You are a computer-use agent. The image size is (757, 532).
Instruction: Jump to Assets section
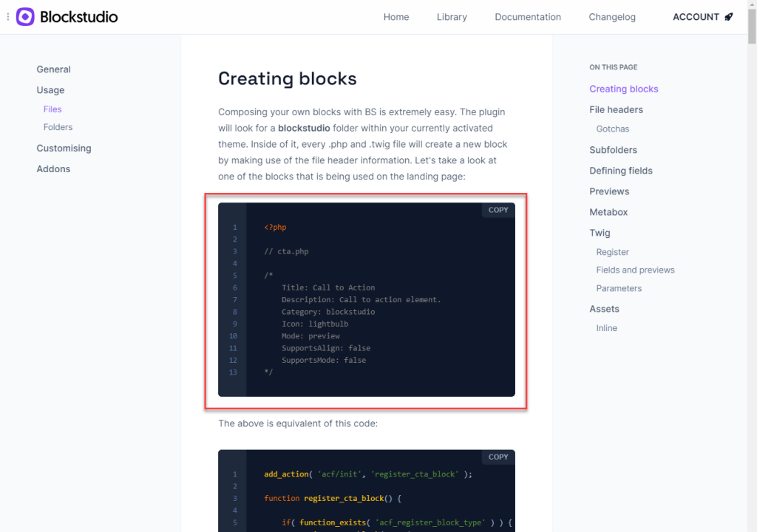point(604,309)
